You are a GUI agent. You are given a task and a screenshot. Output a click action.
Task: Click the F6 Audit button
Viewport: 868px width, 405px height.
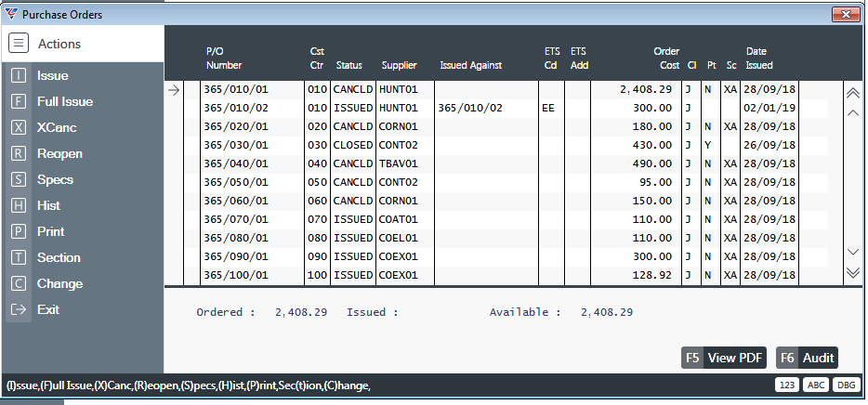[x=807, y=358]
